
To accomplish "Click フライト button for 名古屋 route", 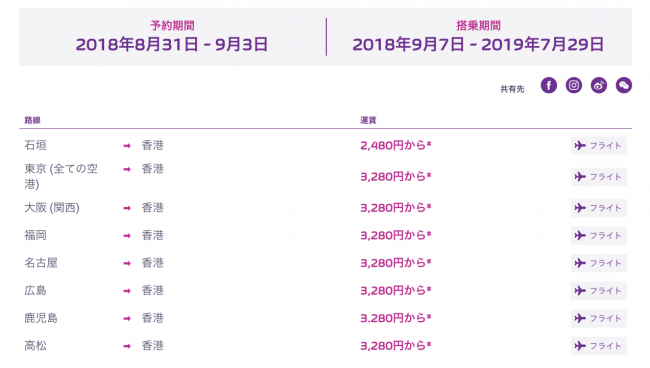I will (599, 263).
